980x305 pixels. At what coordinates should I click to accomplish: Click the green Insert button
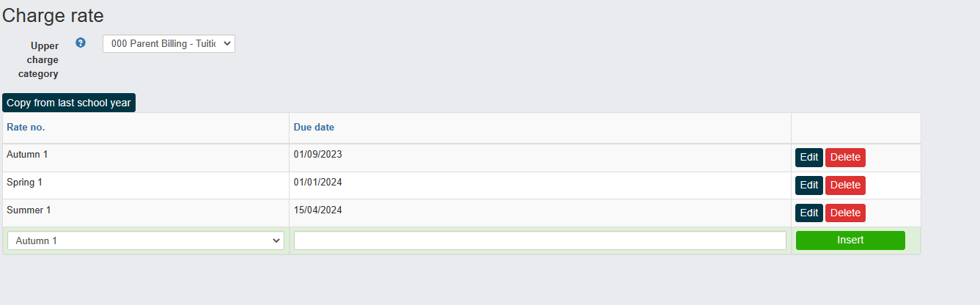point(850,240)
